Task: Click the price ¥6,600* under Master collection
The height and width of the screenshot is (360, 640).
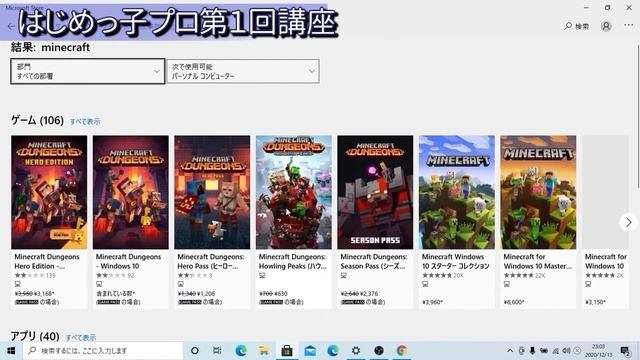Action: point(514,302)
